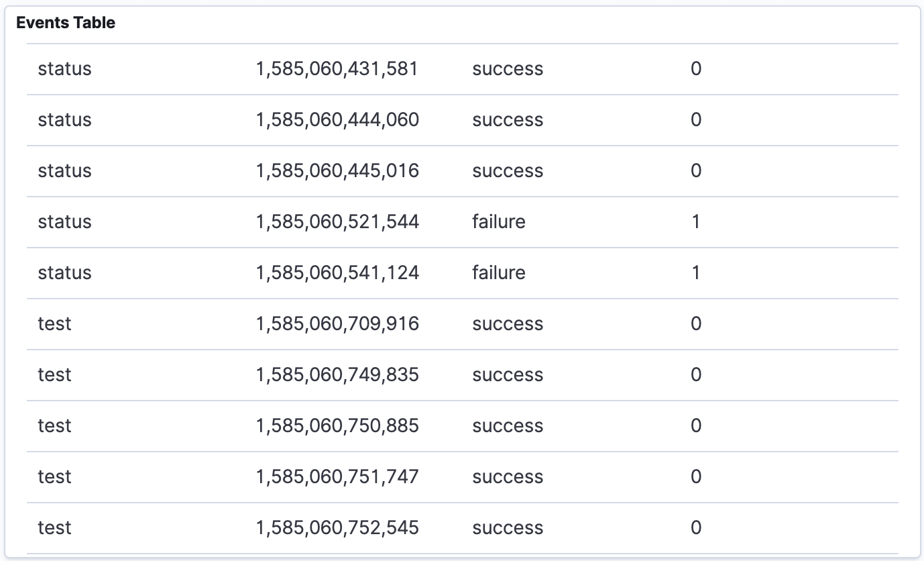Click "failure" in the 1,585,060,521,544 row
This screenshot has width=924, height=561.
[498, 222]
